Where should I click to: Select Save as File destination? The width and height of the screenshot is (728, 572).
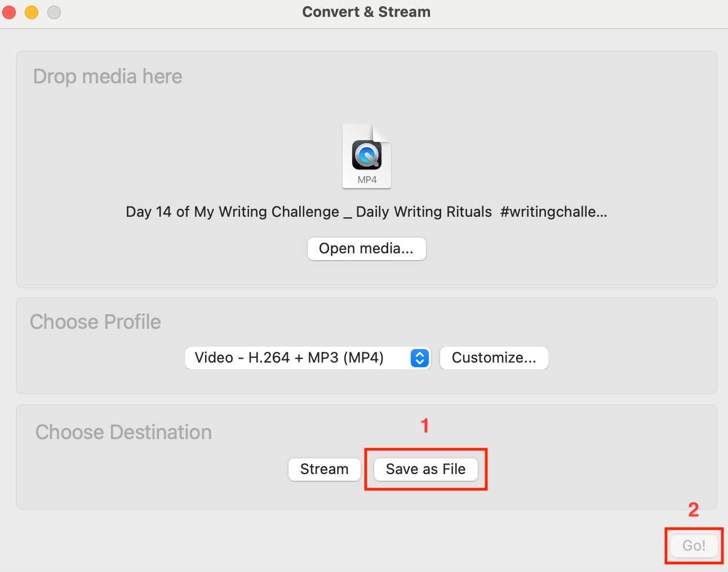point(425,469)
